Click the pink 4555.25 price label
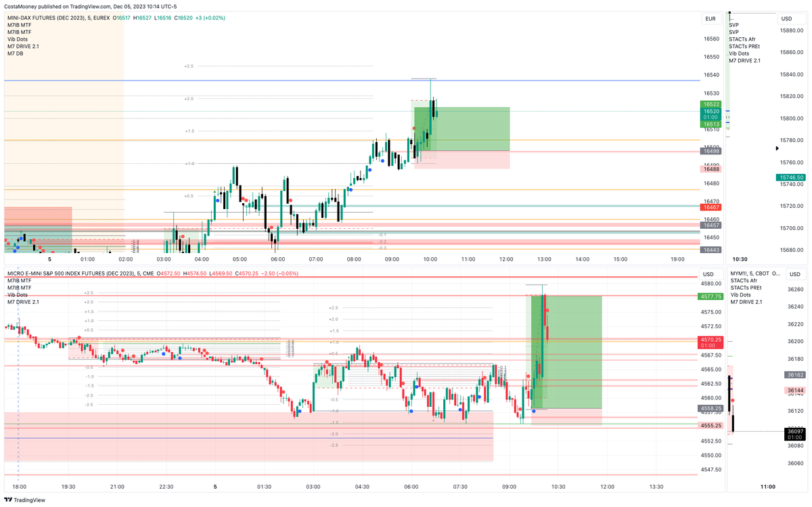 click(711, 425)
